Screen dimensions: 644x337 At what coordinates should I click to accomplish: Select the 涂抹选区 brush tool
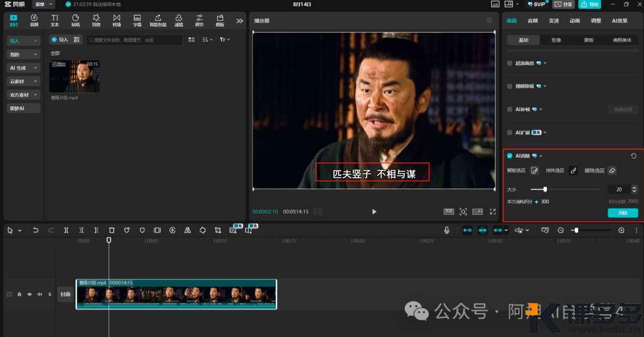[x=573, y=171]
